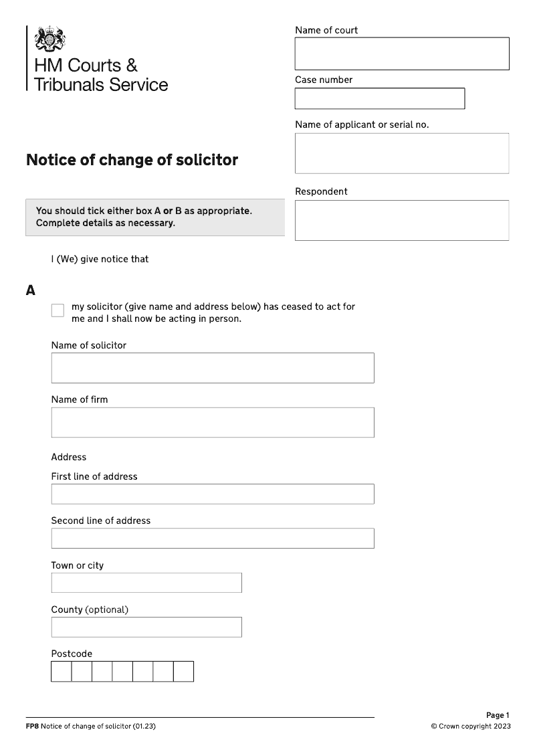
Task: Click the royal coat of arms crest
Action: coord(51,39)
